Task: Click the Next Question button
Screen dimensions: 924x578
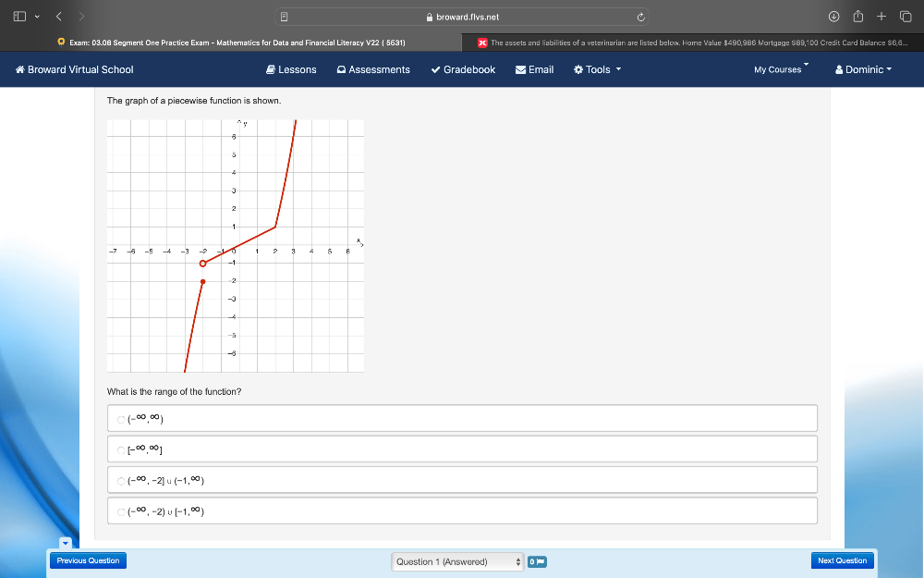Action: (x=842, y=561)
